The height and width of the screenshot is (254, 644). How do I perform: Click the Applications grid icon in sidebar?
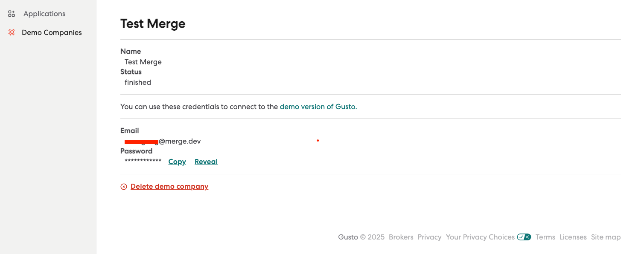point(12,14)
